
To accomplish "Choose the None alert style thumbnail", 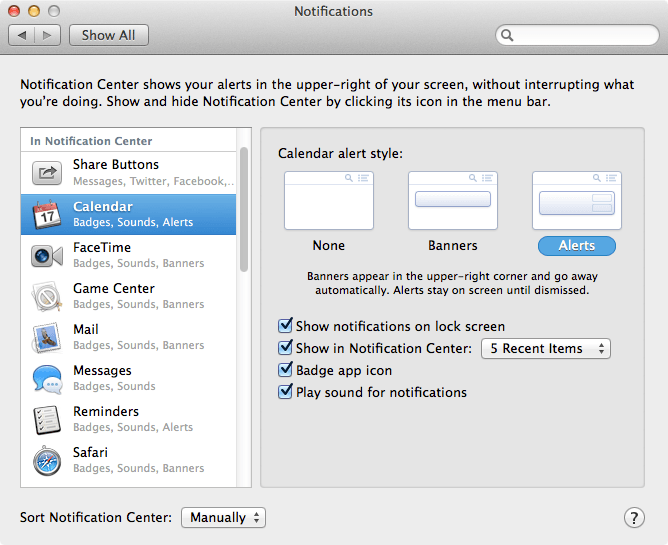I will (x=328, y=202).
